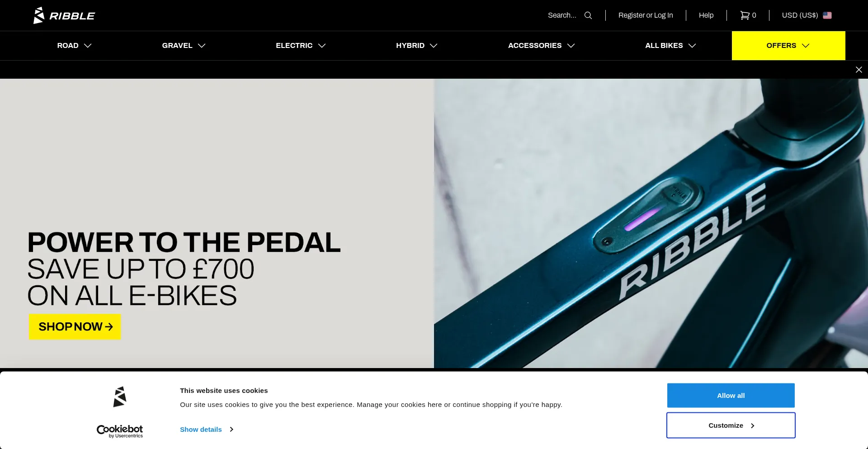
Task: Click Register or Log In link
Action: (646, 15)
